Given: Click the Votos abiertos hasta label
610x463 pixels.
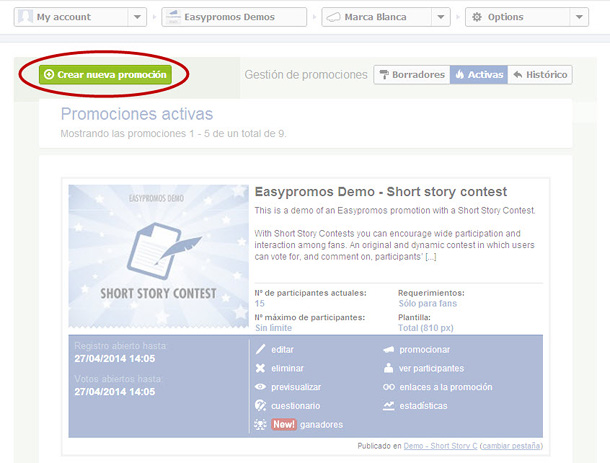Looking at the screenshot, I should pos(119,379).
